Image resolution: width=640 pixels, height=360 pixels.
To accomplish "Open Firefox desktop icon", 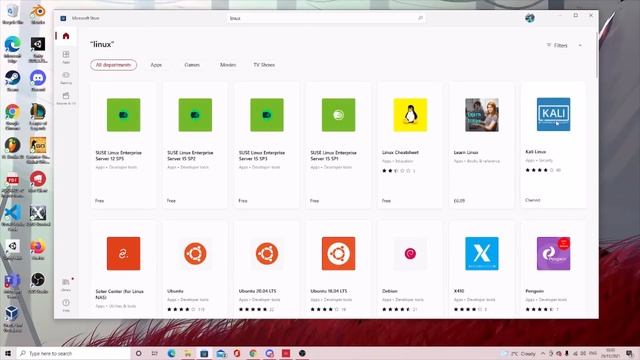I will [x=38, y=250].
